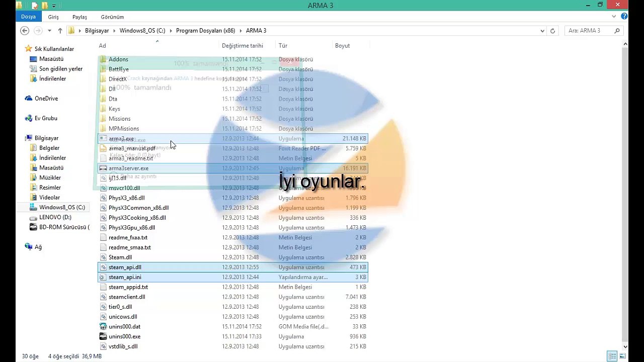Open the Paylaş ribbon tab
Viewport: 644px width, 362px height.
click(79, 17)
